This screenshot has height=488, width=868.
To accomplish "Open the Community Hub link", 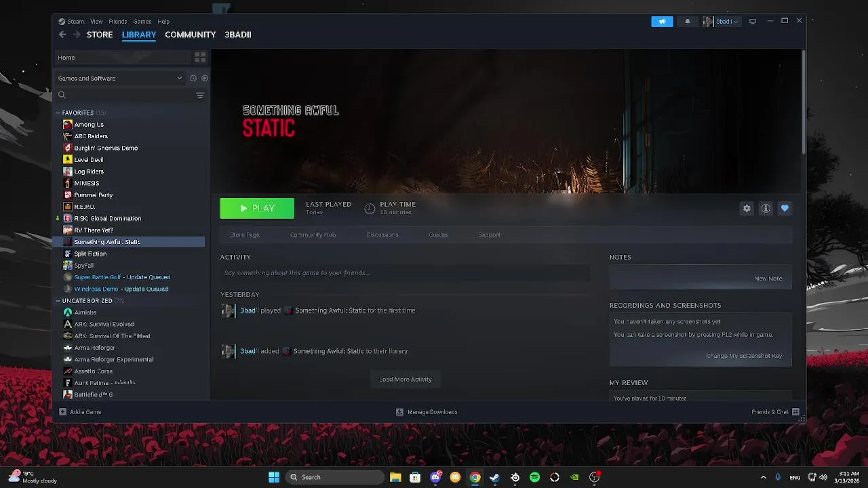I will pos(313,235).
